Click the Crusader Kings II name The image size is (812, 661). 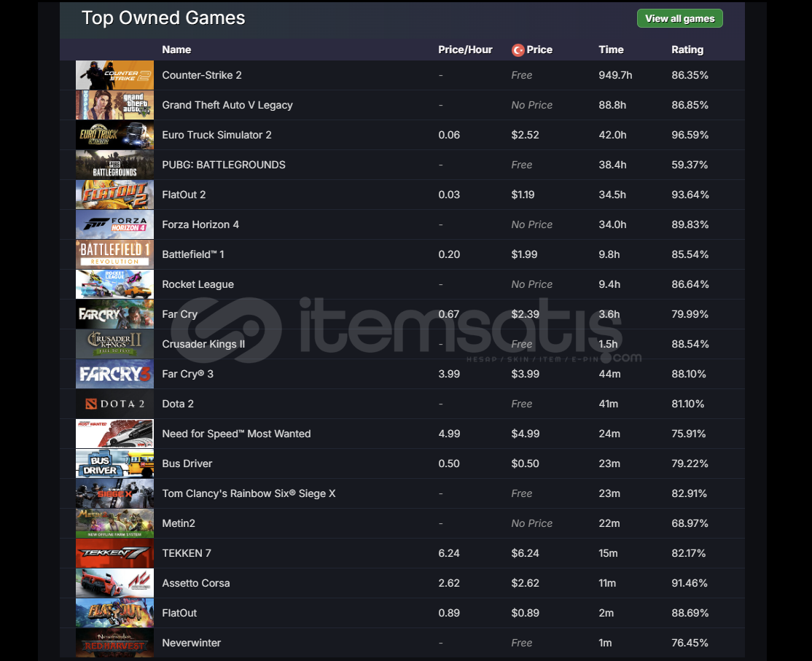(x=203, y=344)
